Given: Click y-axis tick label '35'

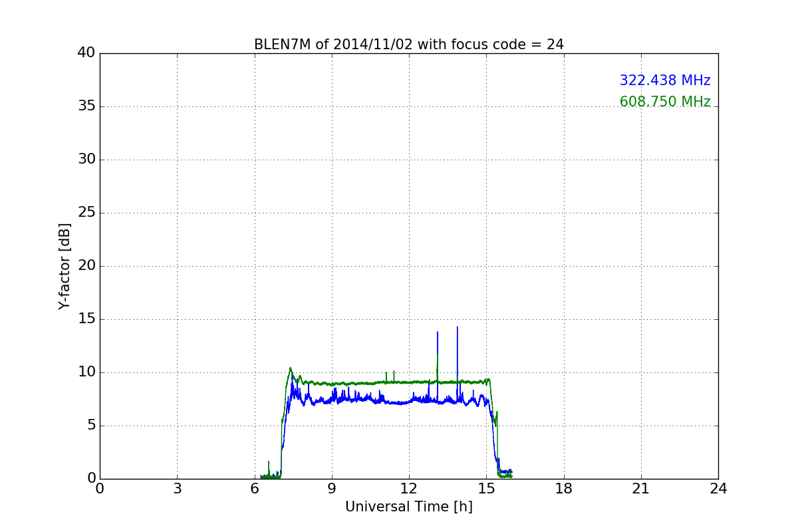Looking at the screenshot, I should (x=86, y=106).
